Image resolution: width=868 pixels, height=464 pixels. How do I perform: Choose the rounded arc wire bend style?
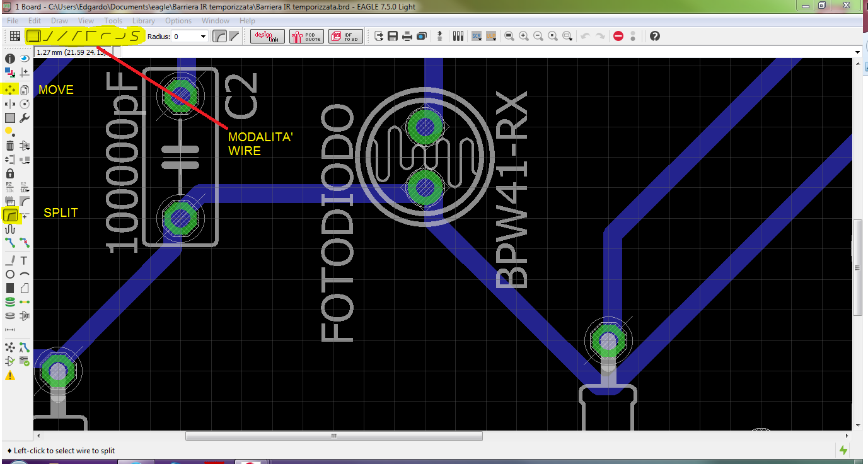(x=105, y=36)
